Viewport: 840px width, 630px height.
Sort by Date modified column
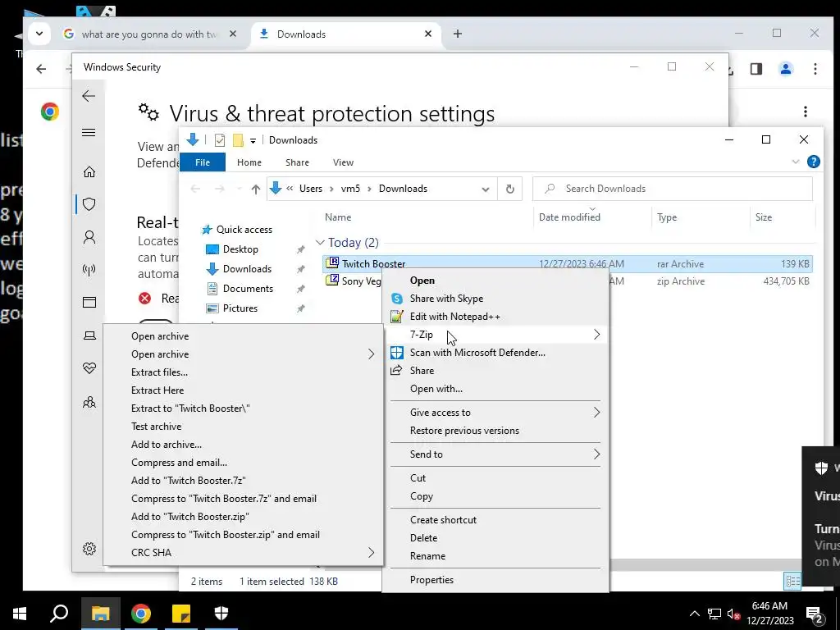pos(569,217)
